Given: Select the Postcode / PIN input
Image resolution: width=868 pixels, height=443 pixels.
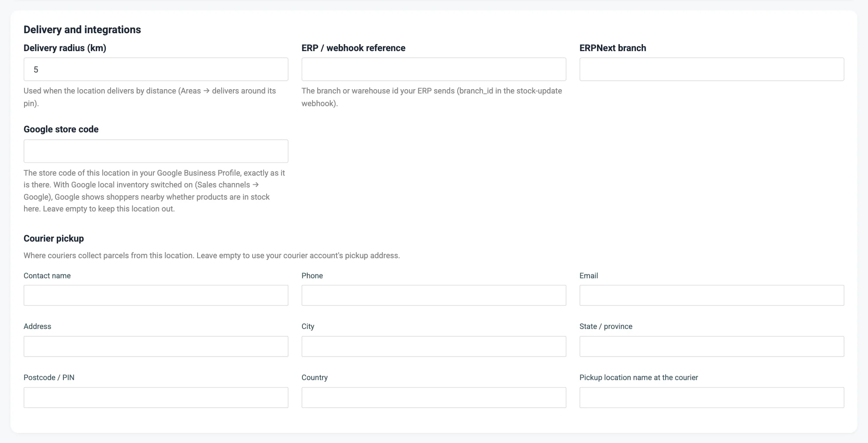Looking at the screenshot, I should 156,398.
